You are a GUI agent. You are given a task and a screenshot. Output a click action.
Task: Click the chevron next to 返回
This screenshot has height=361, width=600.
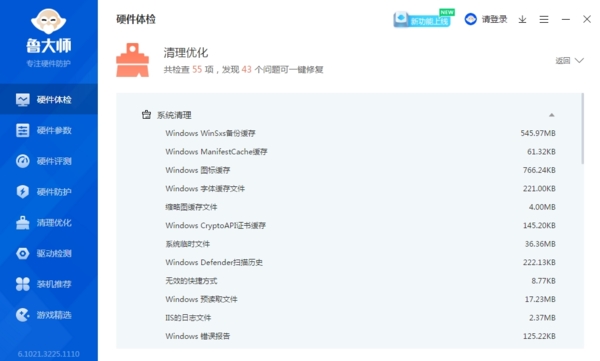pyautogui.click(x=579, y=60)
